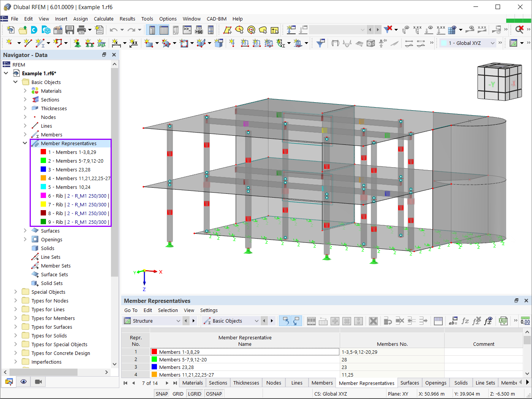Expand the Types for Members folder
This screenshot has height=399, width=532.
coord(16,318)
